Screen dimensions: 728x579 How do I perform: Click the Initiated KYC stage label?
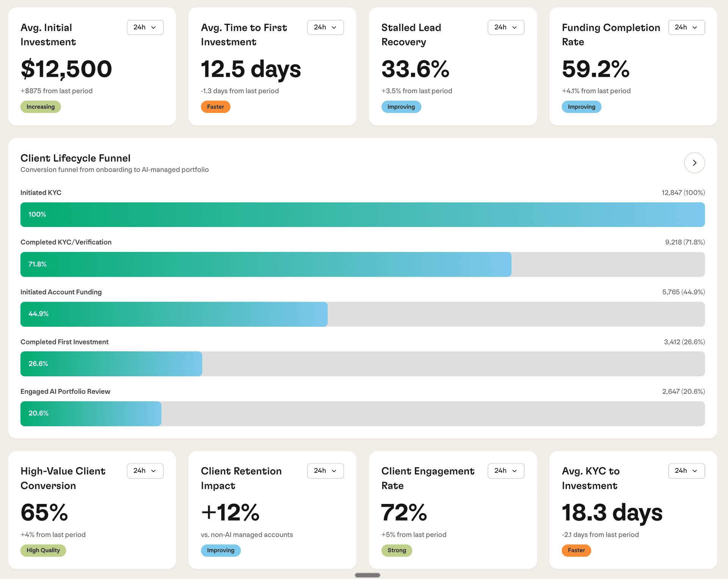point(41,192)
